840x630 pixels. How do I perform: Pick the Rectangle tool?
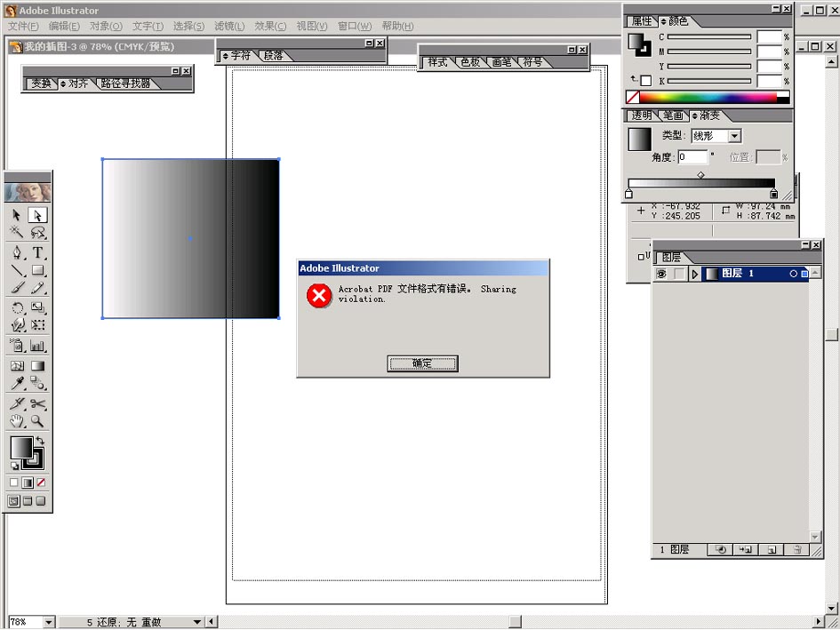click(x=37, y=270)
